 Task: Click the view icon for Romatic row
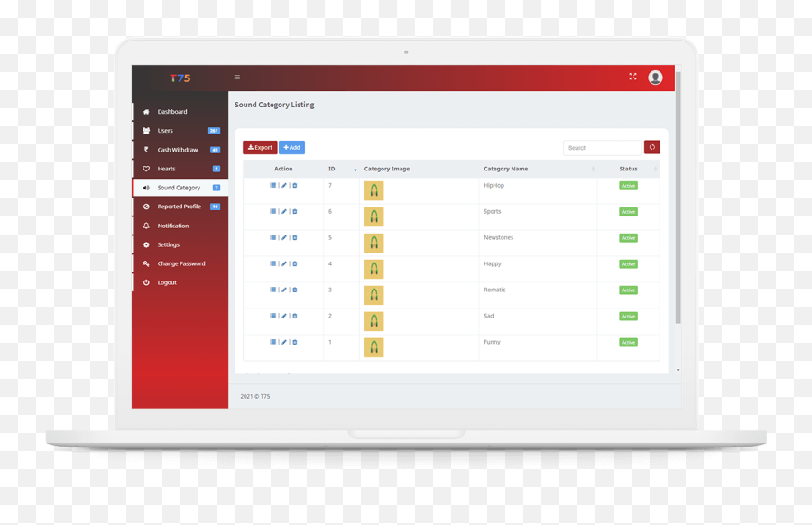coord(272,290)
